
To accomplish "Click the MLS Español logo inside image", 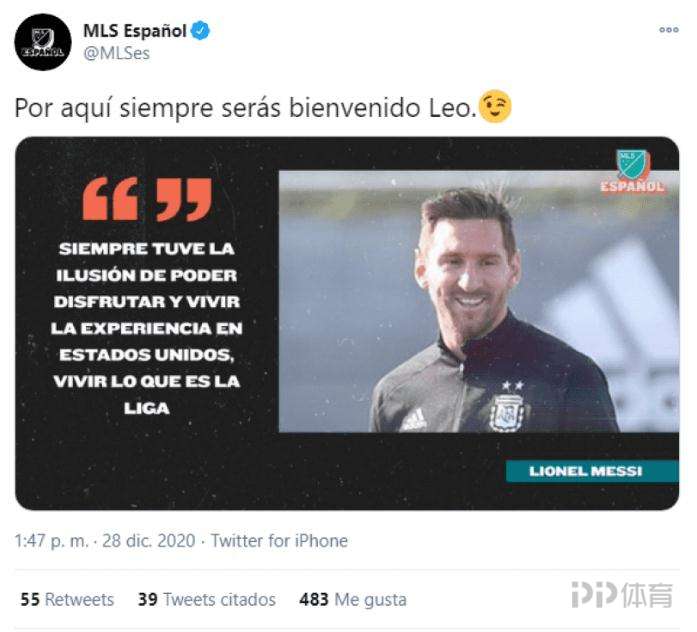I will (x=633, y=172).
